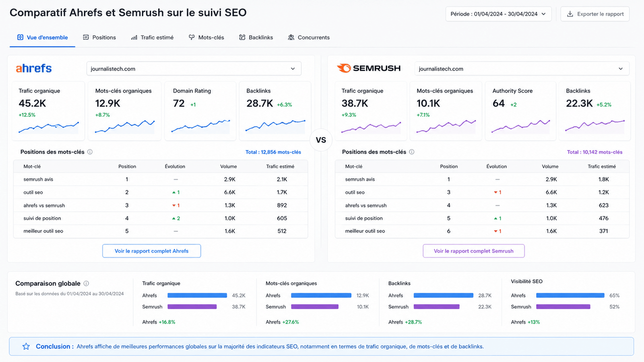Viewport: 644px width, 362px height.
Task: Click the Ahrefs Backlinks comparison bar
Action: [x=444, y=295]
